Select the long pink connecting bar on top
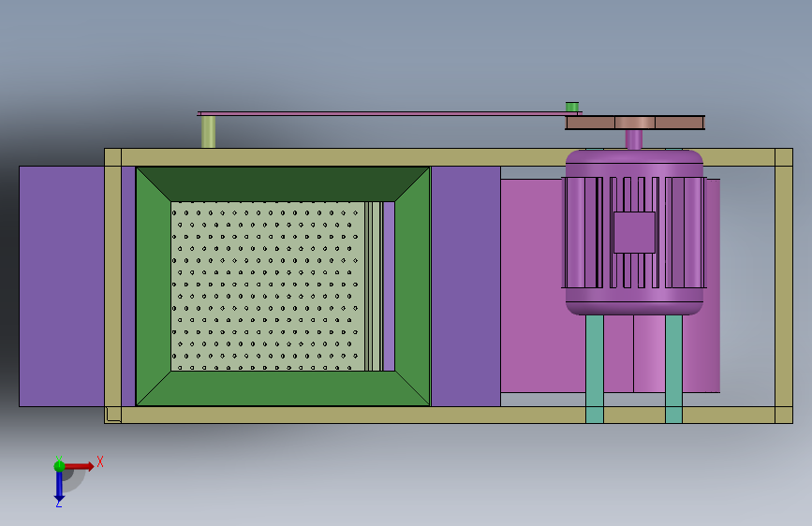The width and height of the screenshot is (812, 526). pyautogui.click(x=390, y=113)
